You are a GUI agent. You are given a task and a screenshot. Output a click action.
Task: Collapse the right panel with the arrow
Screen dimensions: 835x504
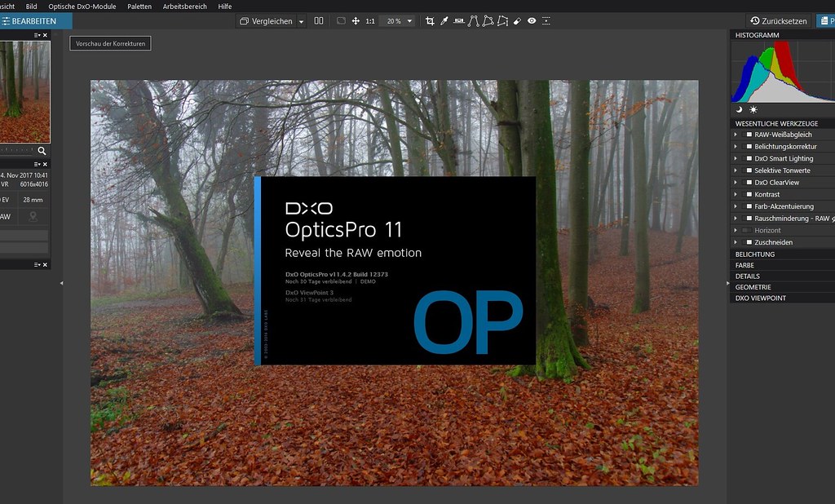pyautogui.click(x=727, y=283)
